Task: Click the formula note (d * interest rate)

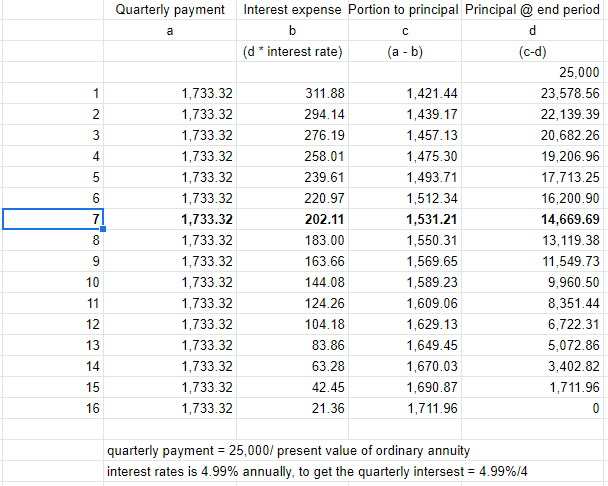Action: click(x=292, y=52)
